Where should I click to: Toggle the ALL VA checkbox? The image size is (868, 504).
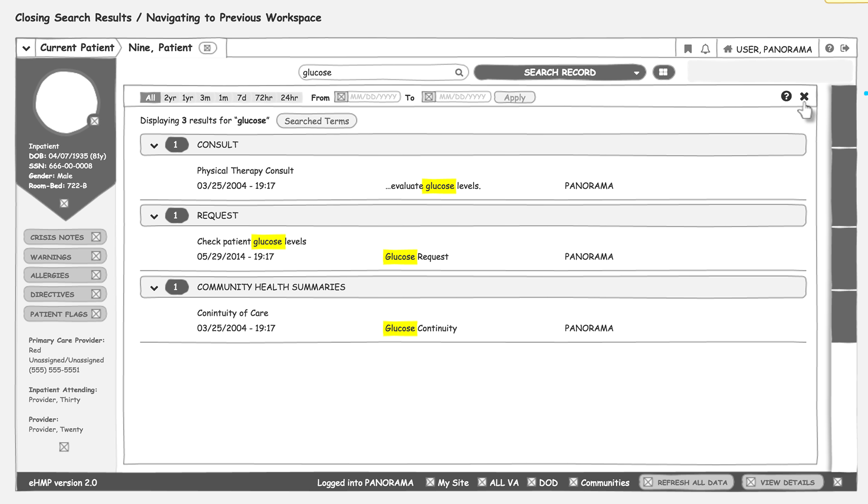coord(482,482)
